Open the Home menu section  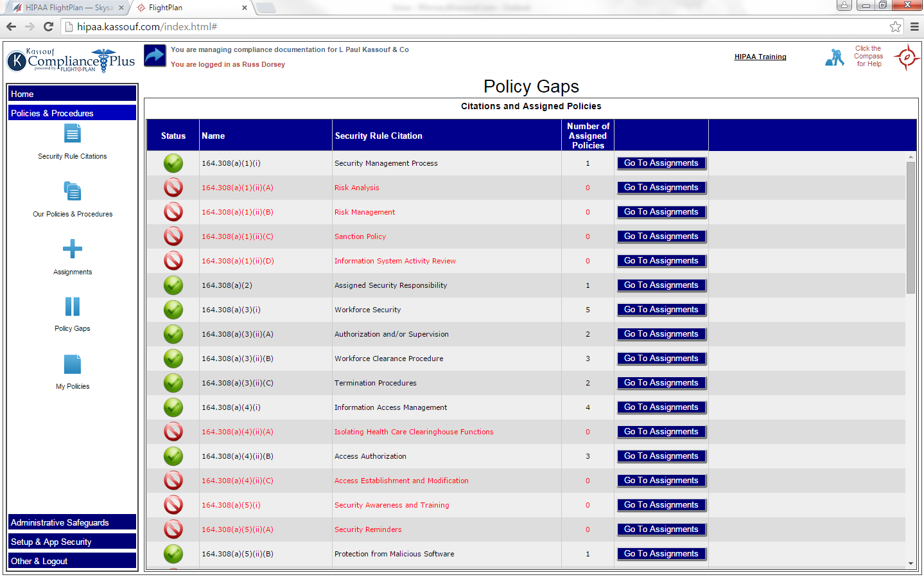click(73, 94)
